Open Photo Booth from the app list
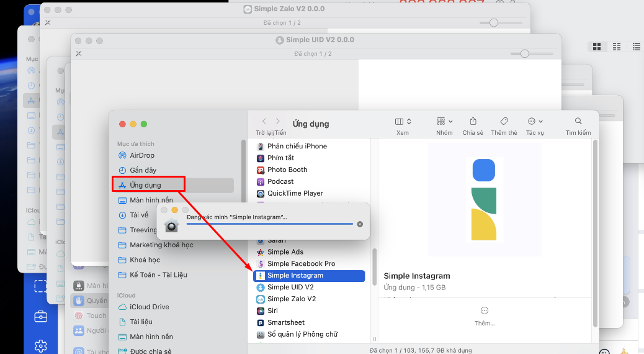The height and width of the screenshot is (354, 644). 287,170
